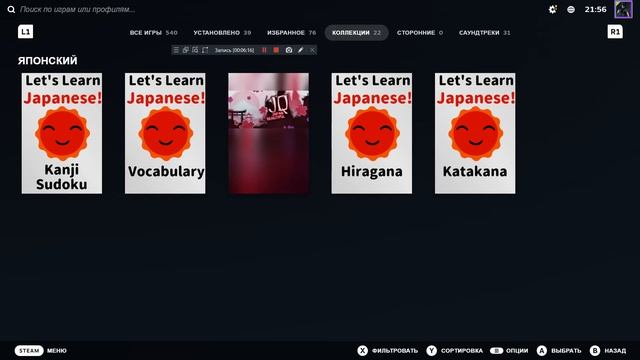
Task: Click the ОПЦИИ label
Action: click(517, 350)
